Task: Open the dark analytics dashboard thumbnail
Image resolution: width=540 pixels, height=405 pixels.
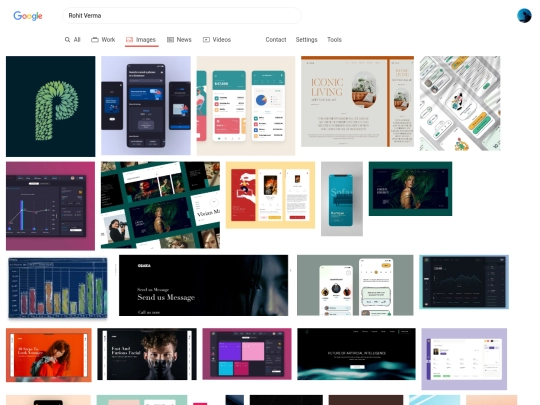Action: pos(464,282)
